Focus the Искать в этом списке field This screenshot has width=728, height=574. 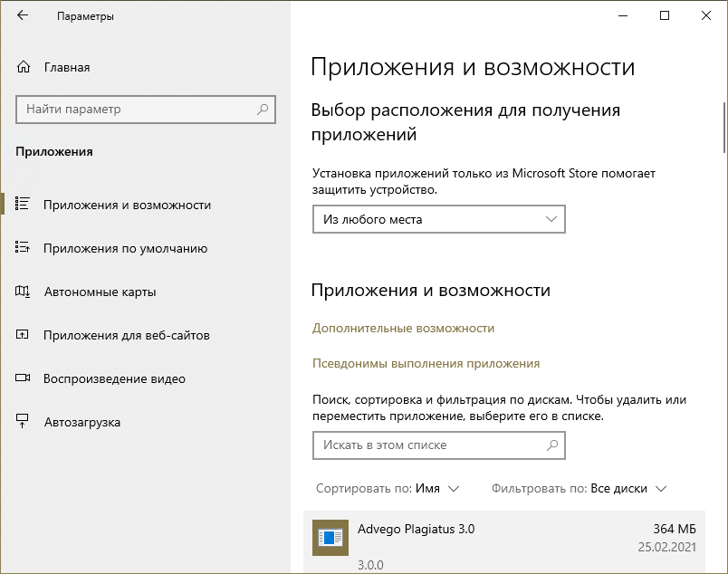point(426,445)
